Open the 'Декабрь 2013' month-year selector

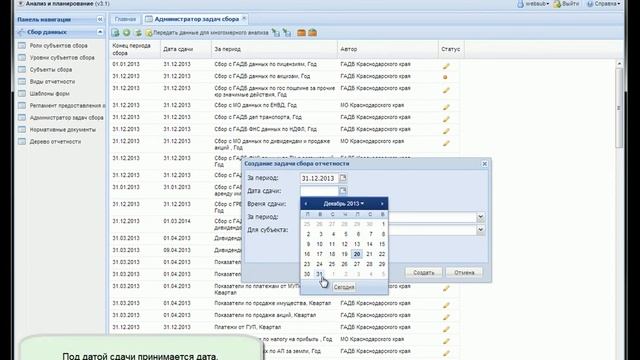343,204
